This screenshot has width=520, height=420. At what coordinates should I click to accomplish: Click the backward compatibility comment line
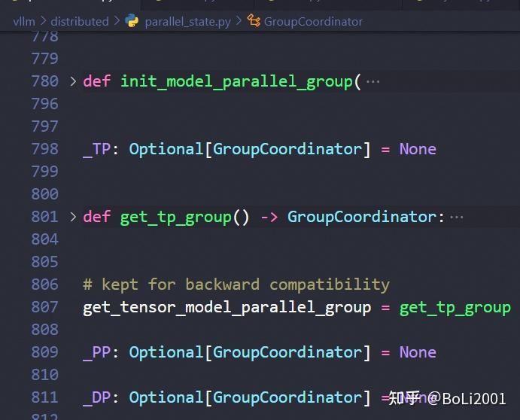pos(236,285)
